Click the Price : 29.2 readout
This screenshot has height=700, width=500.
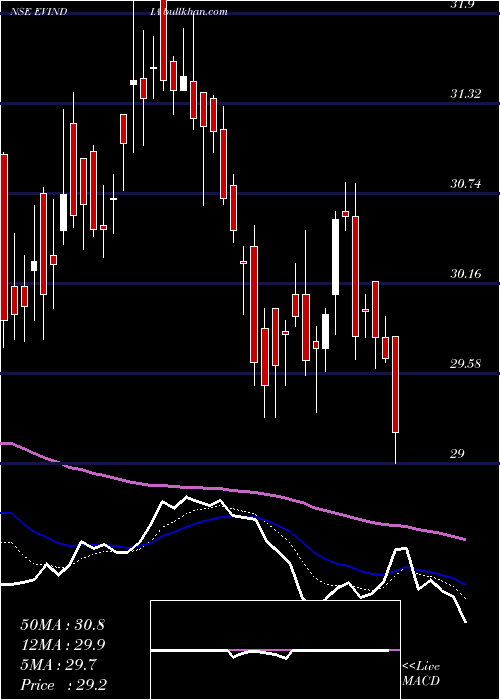tap(63, 685)
